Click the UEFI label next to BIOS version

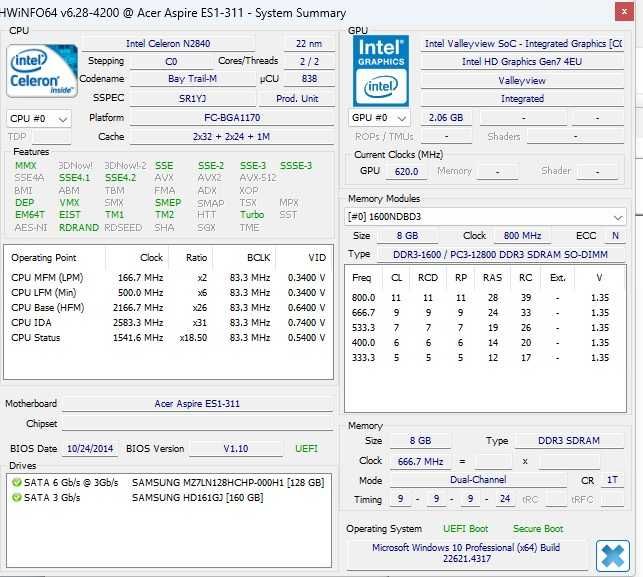tap(306, 449)
